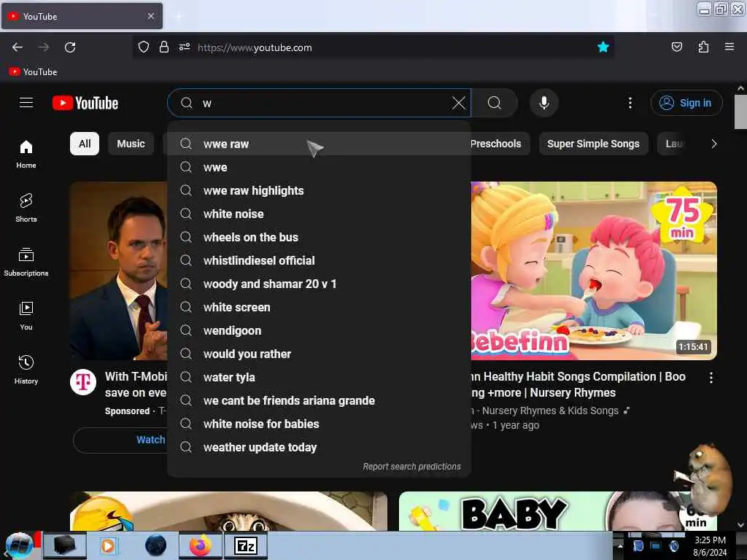
Task: Open Firefox extensions puzzle icon
Action: (x=703, y=47)
